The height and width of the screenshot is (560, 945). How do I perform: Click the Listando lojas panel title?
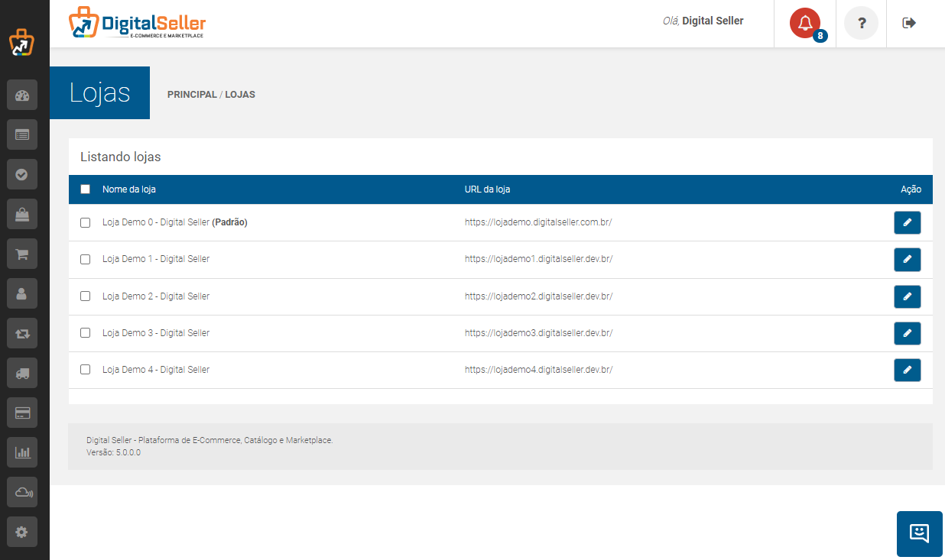click(x=121, y=157)
